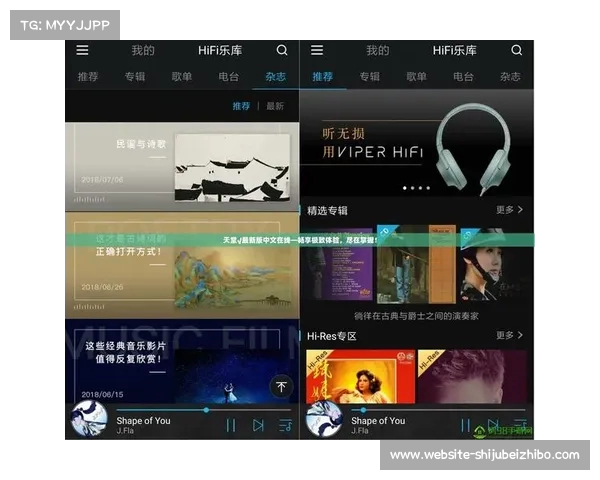The height and width of the screenshot is (480, 600).
Task: Switch to 电台 tab in left screen
Action: (229, 77)
